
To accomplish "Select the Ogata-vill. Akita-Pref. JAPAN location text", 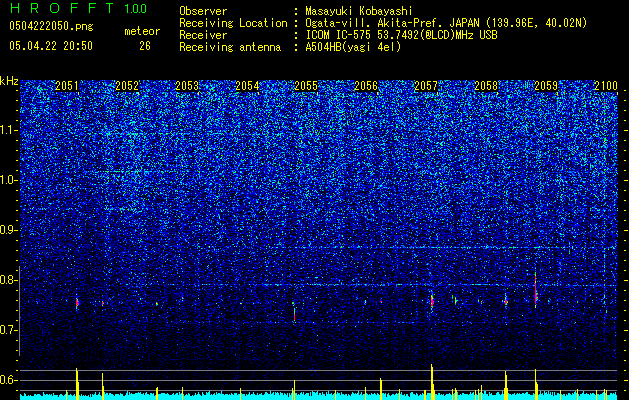I will click(x=446, y=23).
